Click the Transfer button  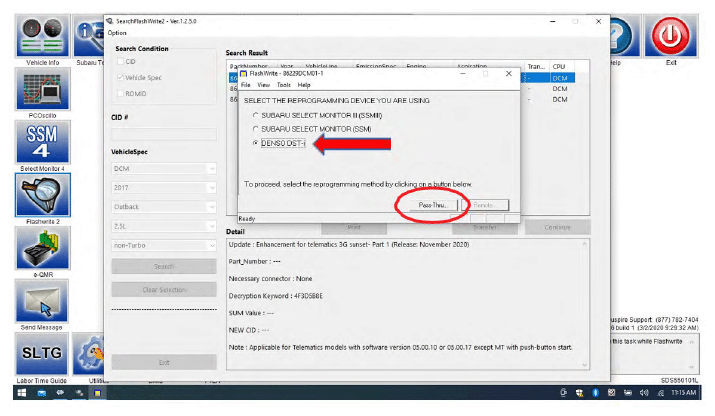(485, 227)
